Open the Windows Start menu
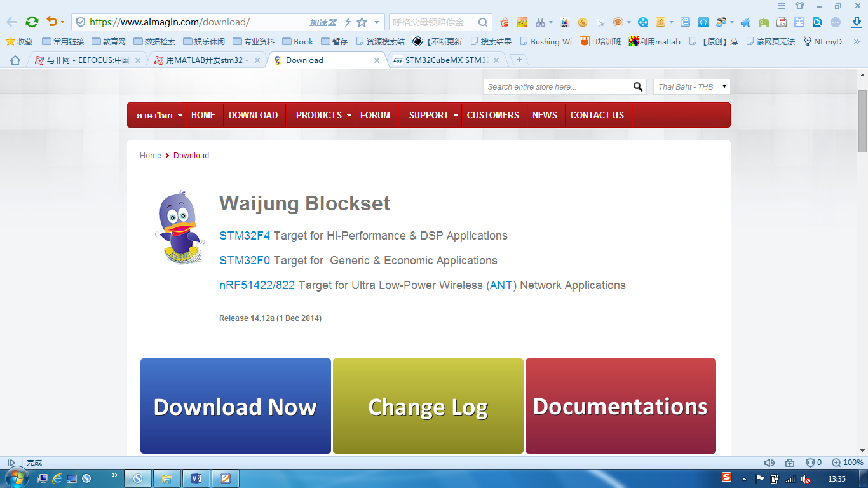The image size is (868, 488). pos(16,478)
